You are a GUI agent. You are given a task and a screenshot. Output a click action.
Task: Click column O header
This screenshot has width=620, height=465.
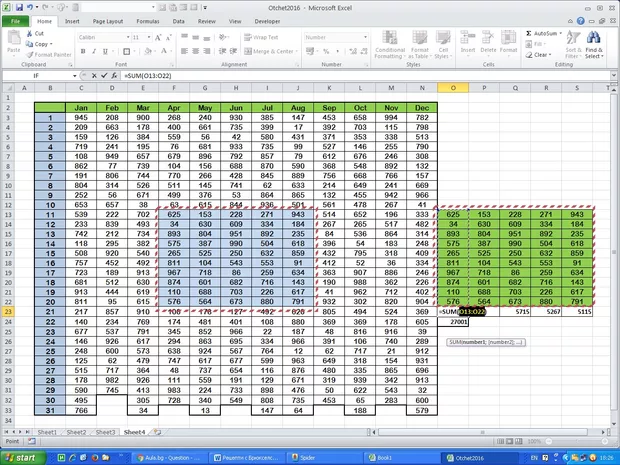tap(453, 88)
